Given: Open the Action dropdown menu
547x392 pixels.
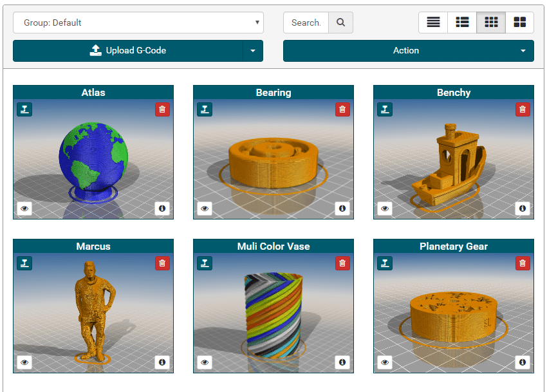Looking at the screenshot, I should [409, 51].
